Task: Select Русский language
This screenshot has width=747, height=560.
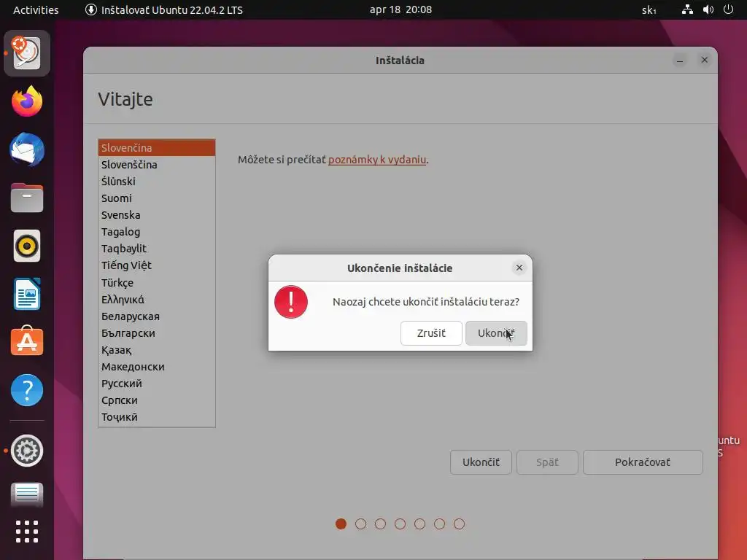Action: coord(157,384)
